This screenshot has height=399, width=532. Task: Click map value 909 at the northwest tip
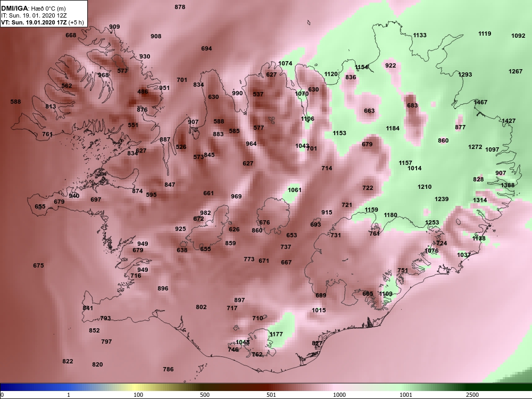tap(114, 27)
